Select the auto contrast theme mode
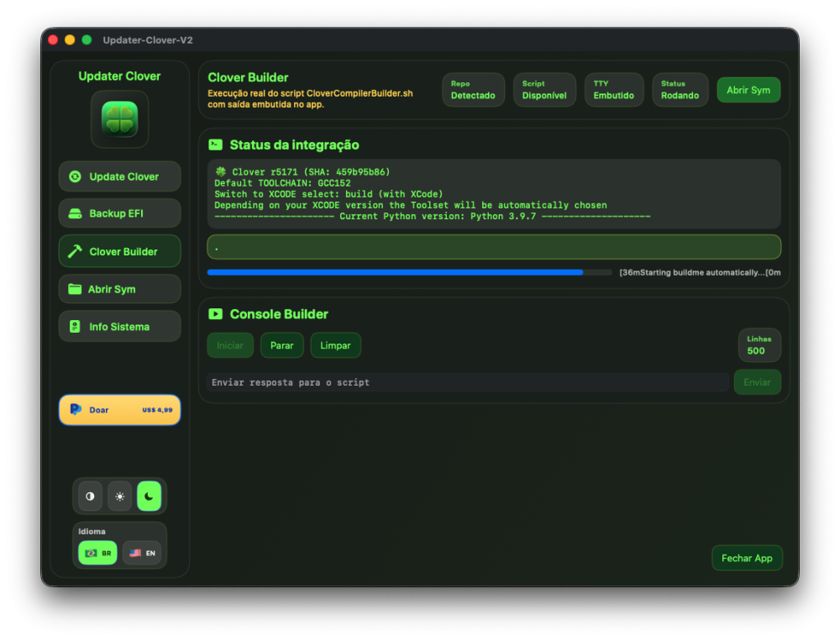The image size is (840, 641). (90, 497)
